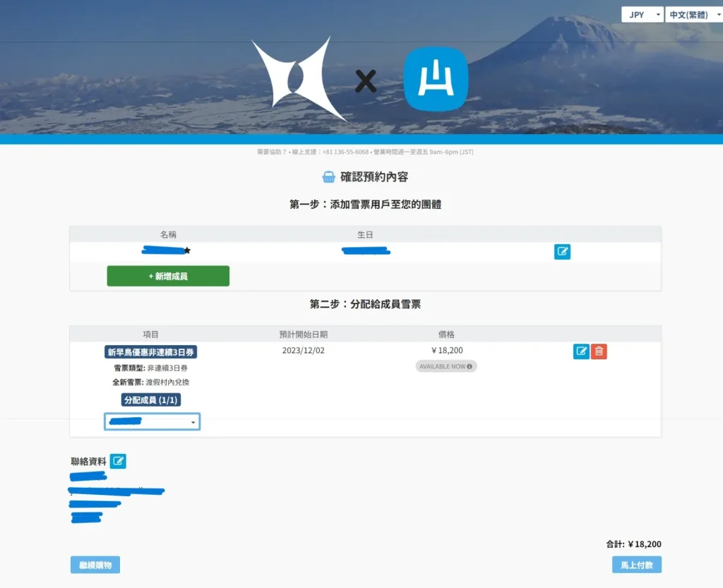This screenshot has height=588, width=723.
Task: Edit the member in the 名稱 row
Action: [x=562, y=251]
